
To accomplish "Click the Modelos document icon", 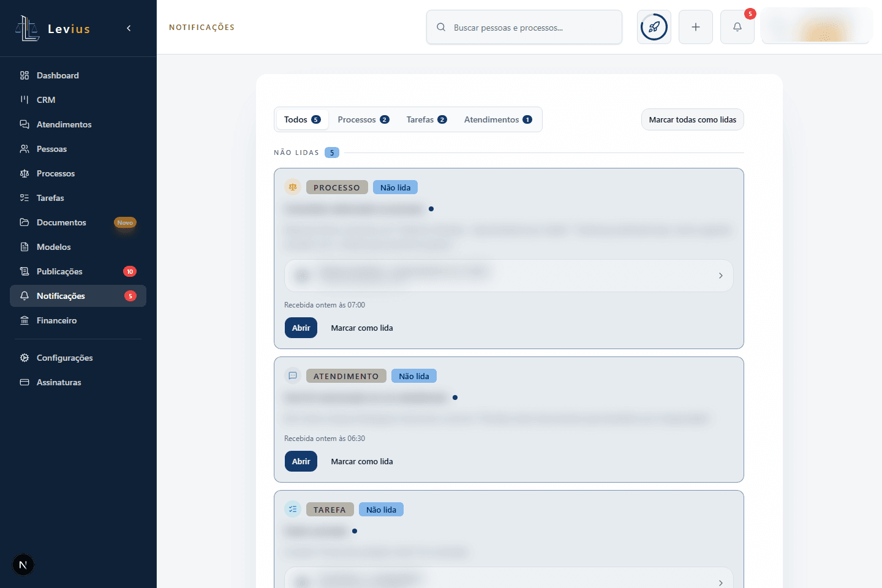I will 24,247.
